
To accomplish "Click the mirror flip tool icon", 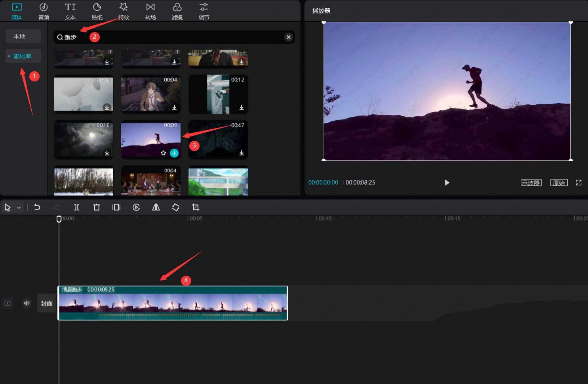I will [x=156, y=207].
